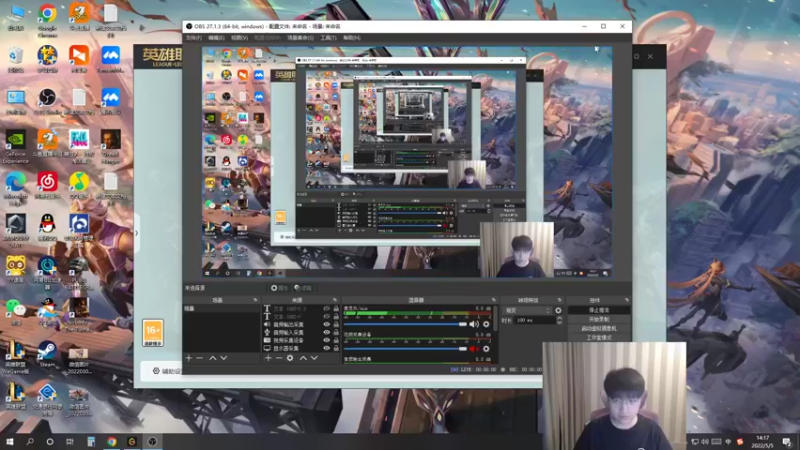Viewport: 800px width, 450px height.
Task: Open the Properties button above Scenes panel
Action: click(279, 288)
